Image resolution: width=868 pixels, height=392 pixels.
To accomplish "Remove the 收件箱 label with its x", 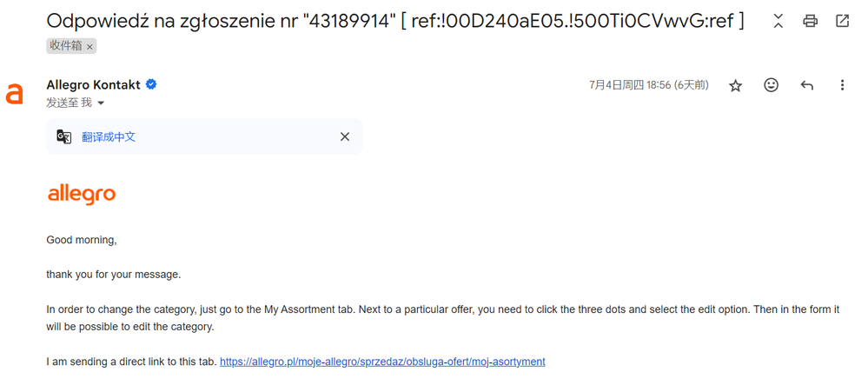I will coord(89,47).
